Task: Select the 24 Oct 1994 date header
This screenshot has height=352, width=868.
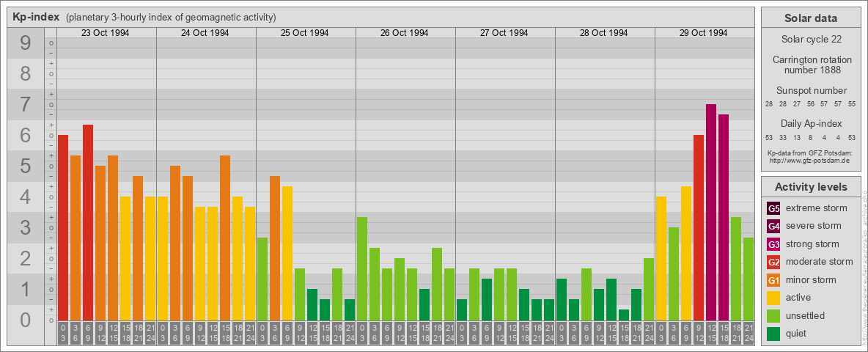Action: [x=205, y=33]
